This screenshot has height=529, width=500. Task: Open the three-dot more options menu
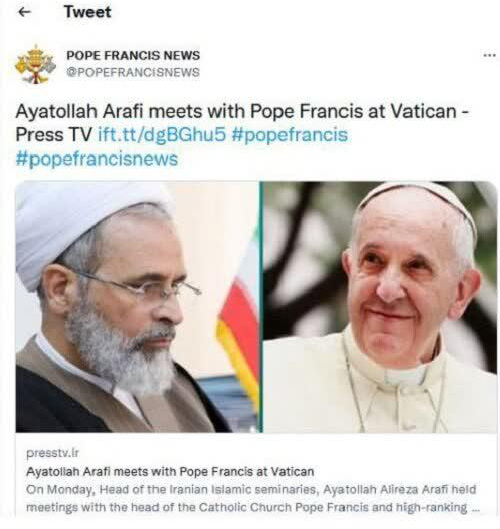pos(489,55)
